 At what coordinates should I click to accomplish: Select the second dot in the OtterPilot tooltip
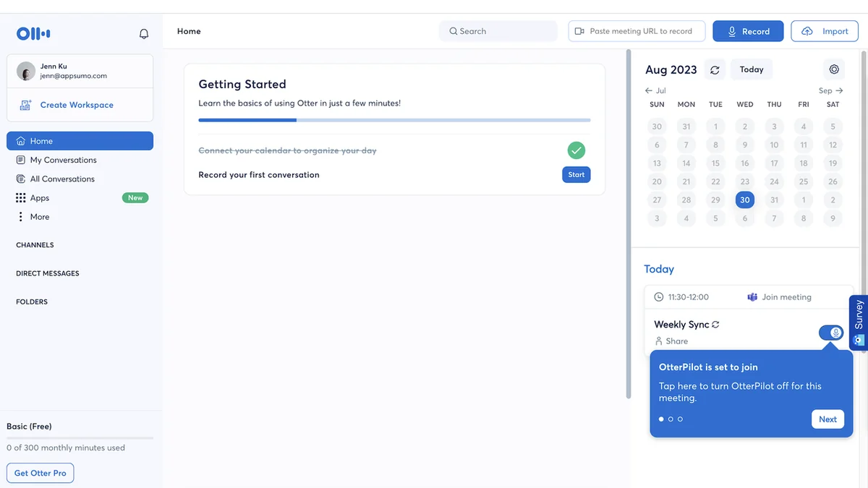671,419
